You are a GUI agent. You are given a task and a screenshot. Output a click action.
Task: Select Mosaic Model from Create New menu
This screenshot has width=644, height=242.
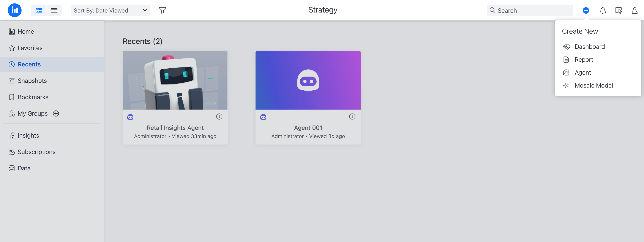coord(593,85)
